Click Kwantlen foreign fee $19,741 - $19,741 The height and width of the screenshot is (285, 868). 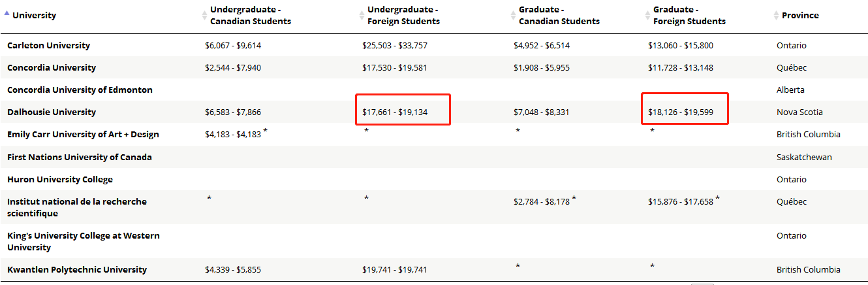[395, 269]
